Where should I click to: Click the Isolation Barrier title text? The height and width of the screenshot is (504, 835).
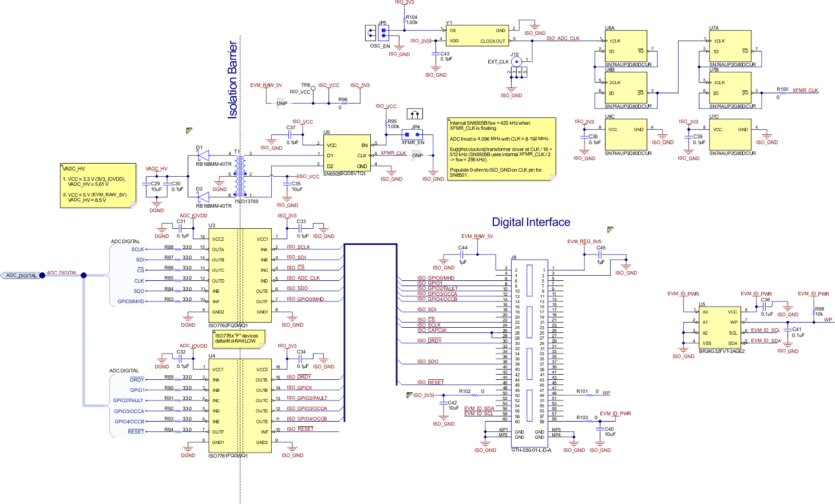pos(232,80)
